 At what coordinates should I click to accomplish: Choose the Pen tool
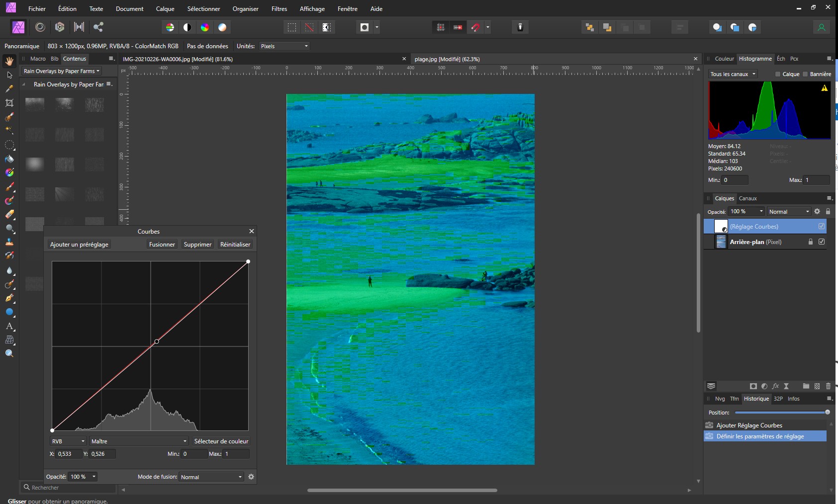coord(9,298)
